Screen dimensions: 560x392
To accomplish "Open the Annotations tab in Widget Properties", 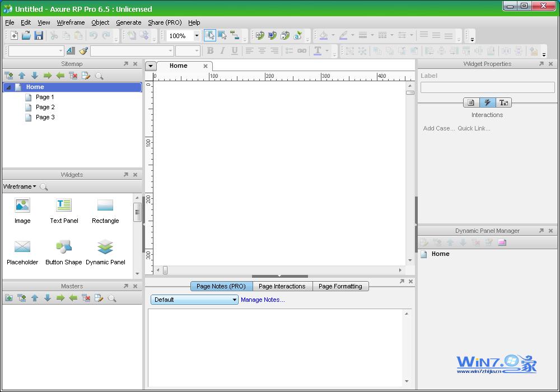I will tap(471, 102).
